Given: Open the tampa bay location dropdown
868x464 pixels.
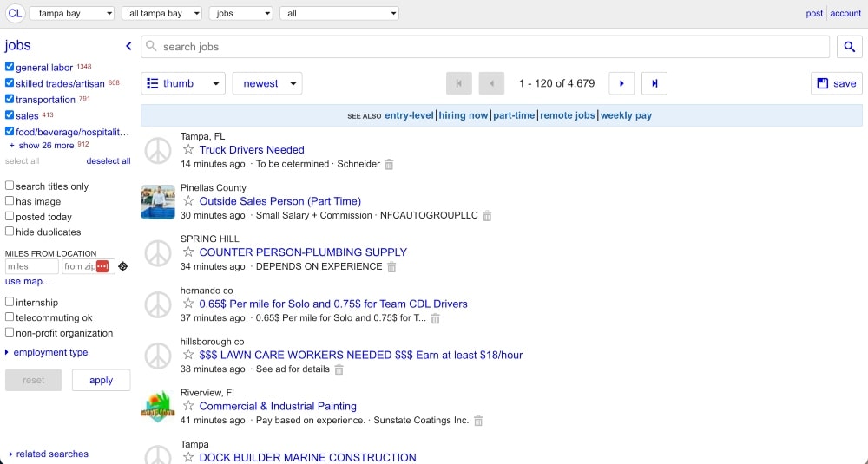Looking at the screenshot, I should point(72,13).
